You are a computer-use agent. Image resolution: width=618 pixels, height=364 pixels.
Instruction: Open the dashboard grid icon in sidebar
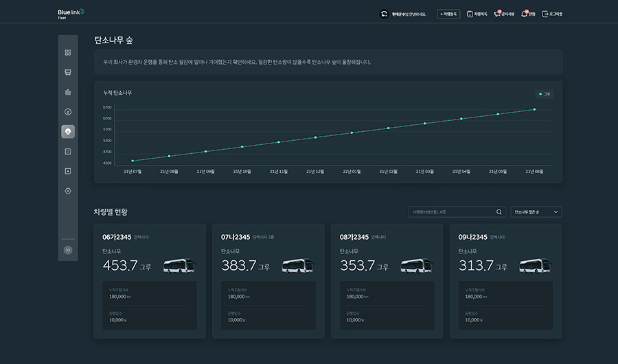[x=68, y=52]
